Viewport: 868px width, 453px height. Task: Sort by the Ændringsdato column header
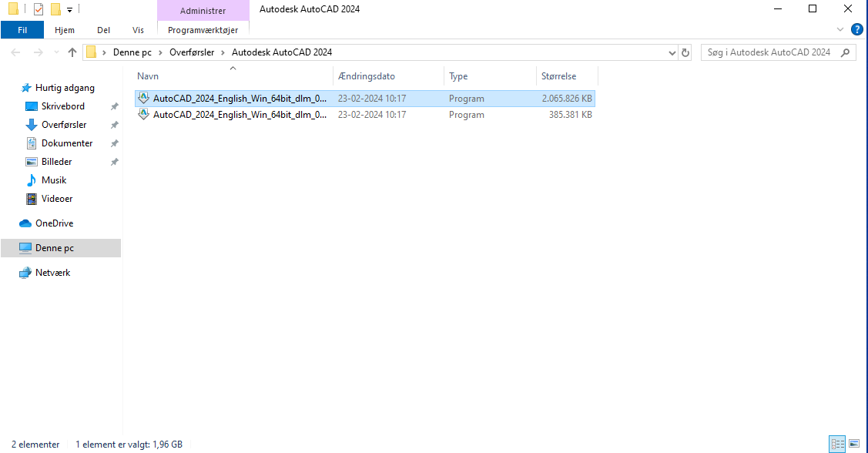[x=388, y=75]
